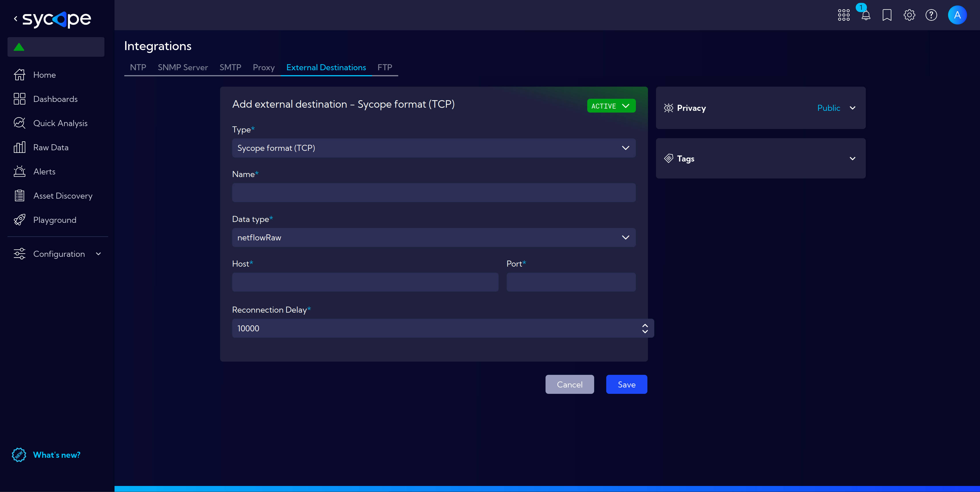The width and height of the screenshot is (980, 492).
Task: Click the green triangle status indicator
Action: (19, 47)
